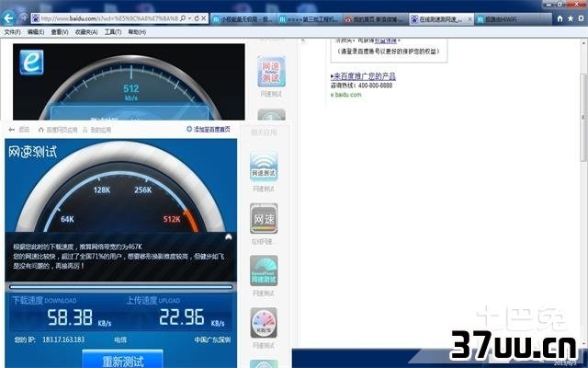Screen dimensions: 588x368
Task: Click the 添加至百度首页 link
Action: click(209, 129)
